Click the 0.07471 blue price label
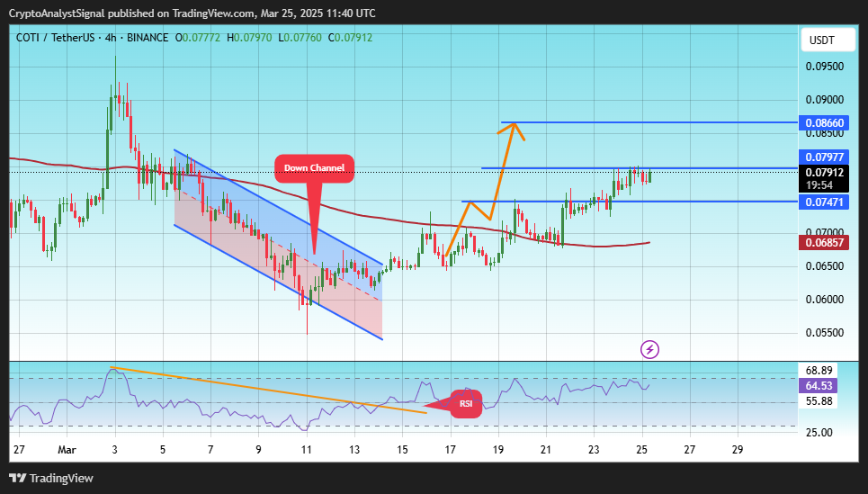The height and width of the screenshot is (494, 868). tap(824, 202)
